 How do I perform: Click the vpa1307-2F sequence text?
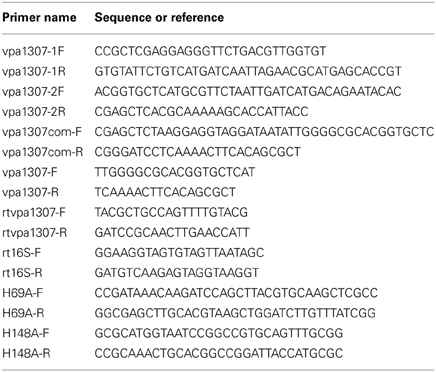(x=248, y=92)
